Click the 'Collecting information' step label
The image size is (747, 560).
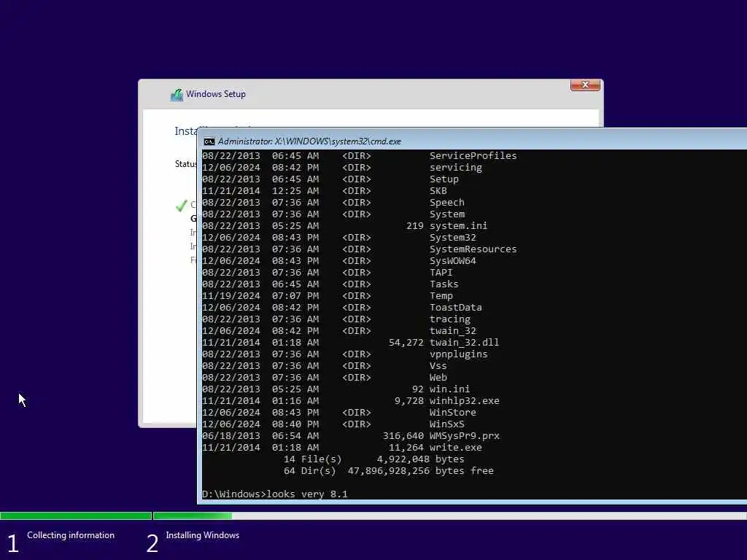point(71,535)
